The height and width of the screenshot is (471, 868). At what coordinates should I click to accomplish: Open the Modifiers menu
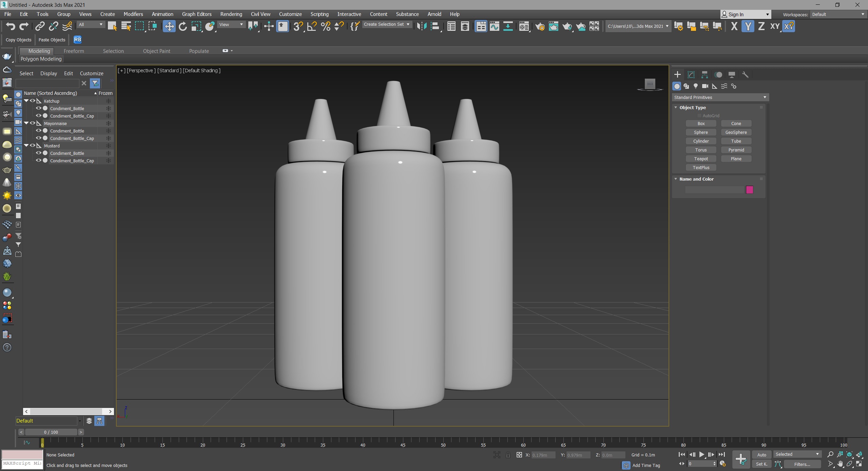[x=133, y=14]
